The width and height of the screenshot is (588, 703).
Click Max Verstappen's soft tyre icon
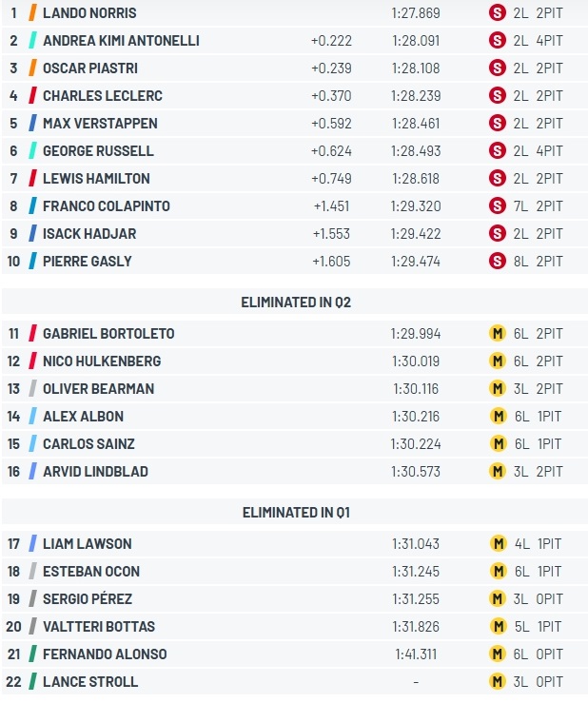point(497,124)
